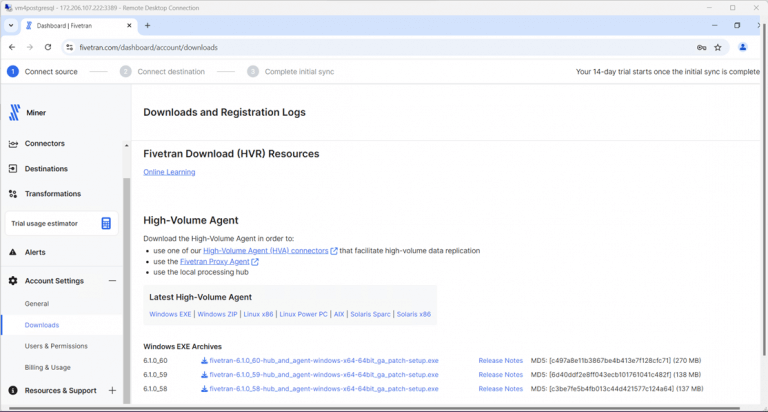
Task: Click the Destinations icon in the sidebar
Action: (x=13, y=169)
